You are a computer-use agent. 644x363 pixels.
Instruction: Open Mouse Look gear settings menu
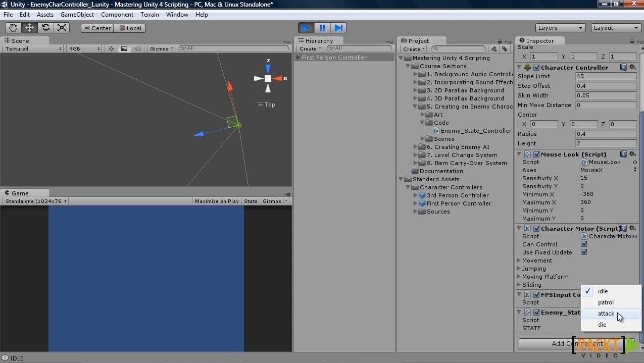pyautogui.click(x=632, y=154)
